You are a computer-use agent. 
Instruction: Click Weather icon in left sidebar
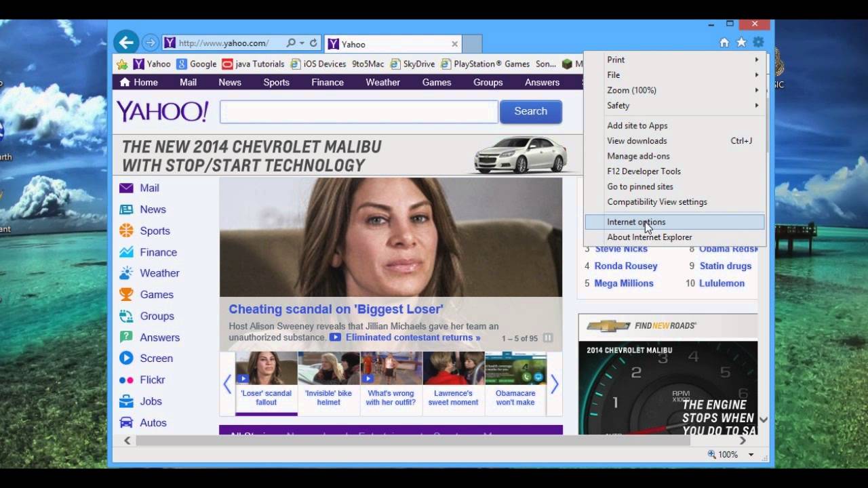point(126,273)
